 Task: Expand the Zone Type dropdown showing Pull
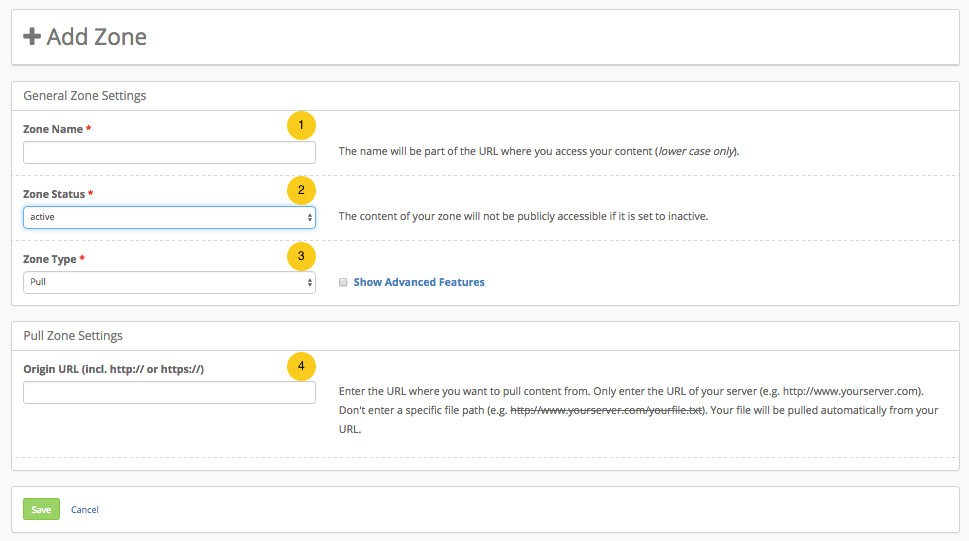[169, 282]
